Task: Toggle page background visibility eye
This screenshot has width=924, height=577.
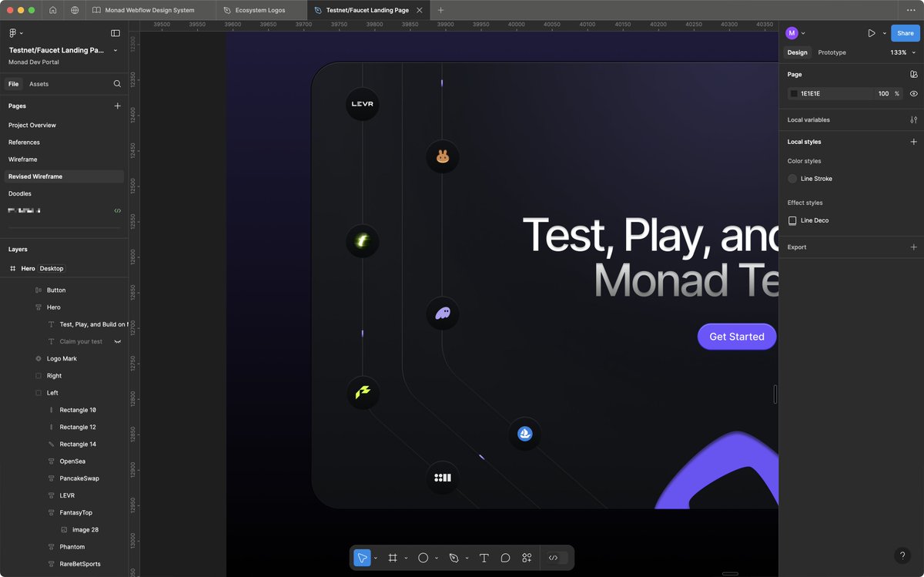Action: coord(913,93)
